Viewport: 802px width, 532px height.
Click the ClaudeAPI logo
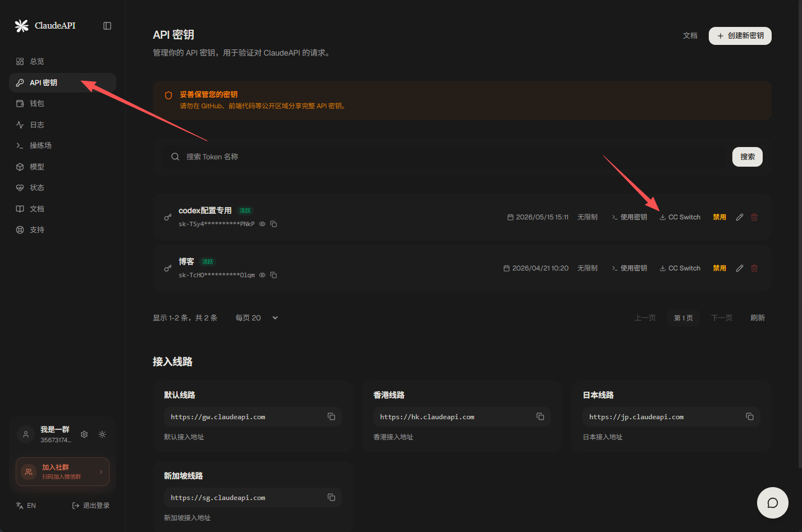[x=45, y=26]
